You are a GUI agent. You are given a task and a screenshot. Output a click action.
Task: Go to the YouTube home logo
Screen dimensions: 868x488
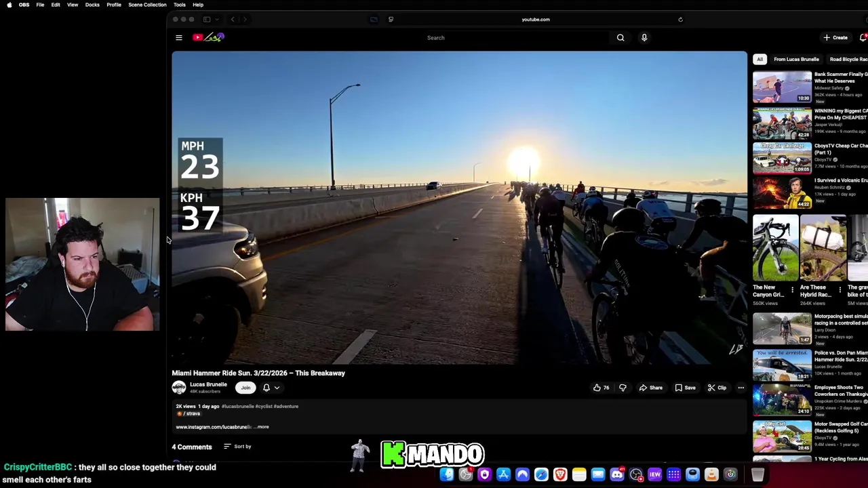[x=208, y=37]
